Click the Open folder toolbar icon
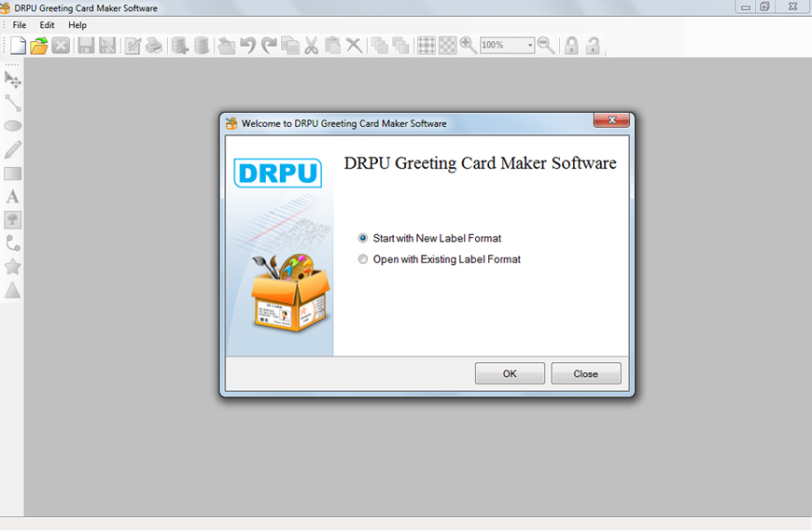The image size is (812, 530). [39, 46]
